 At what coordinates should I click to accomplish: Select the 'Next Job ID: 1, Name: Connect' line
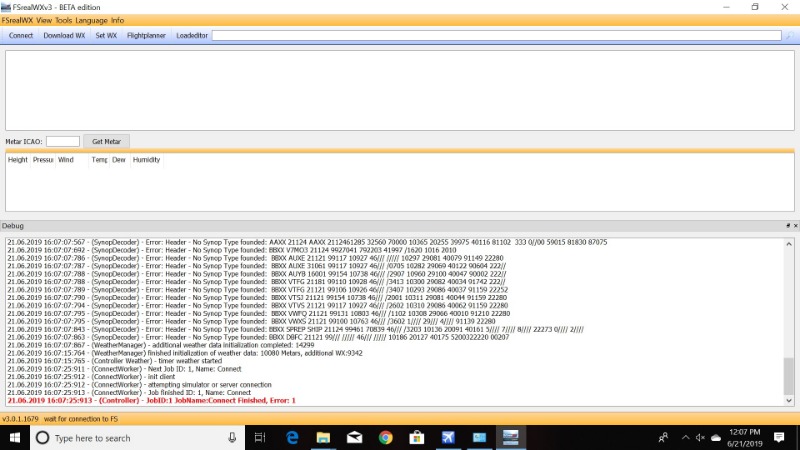pos(124,369)
